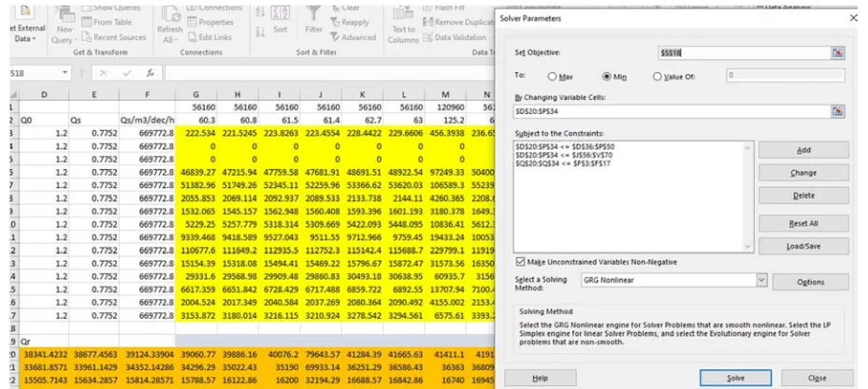Open Advanced filter options
Viewport: 868px width, 389px height.
tap(354, 37)
